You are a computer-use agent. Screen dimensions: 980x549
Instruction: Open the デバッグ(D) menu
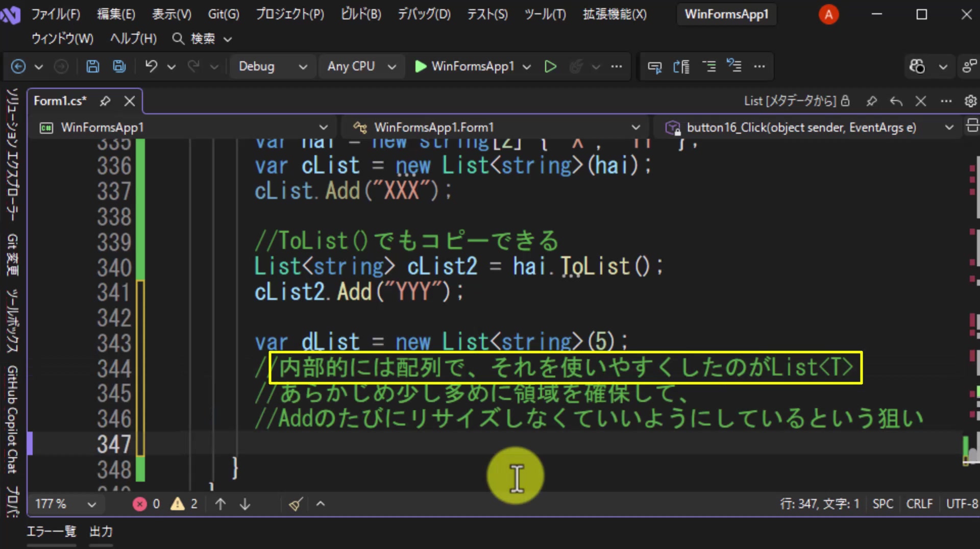[x=424, y=14]
